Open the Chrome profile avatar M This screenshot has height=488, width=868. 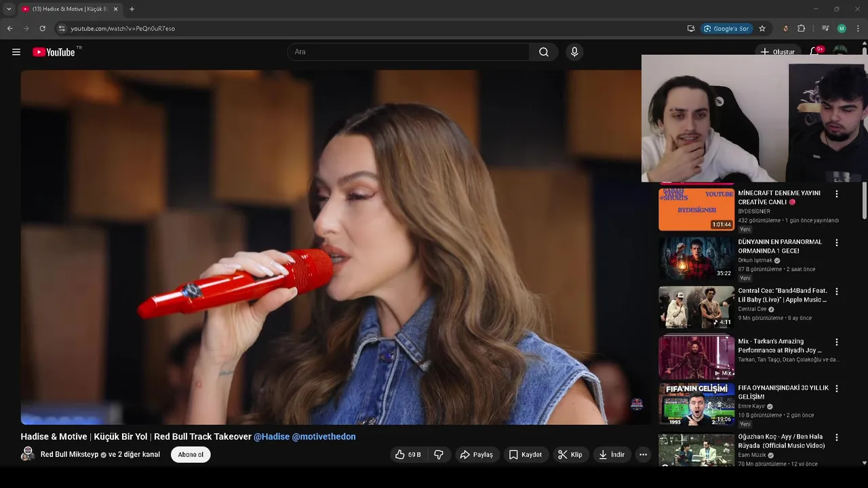842,28
